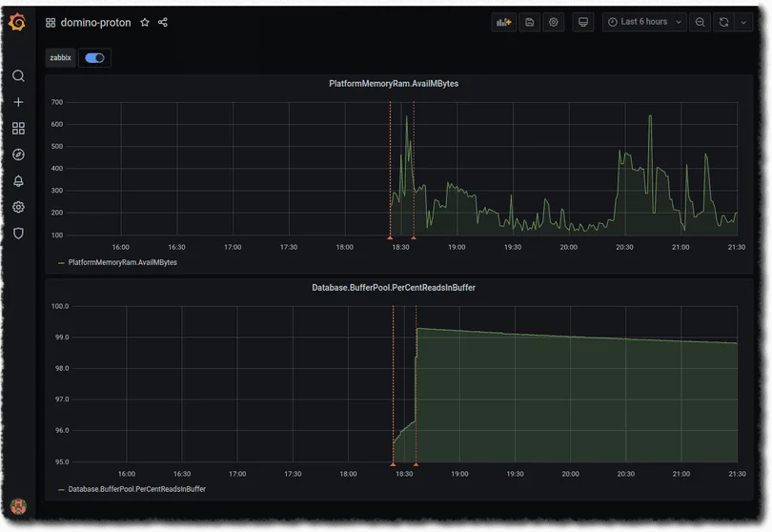The height and width of the screenshot is (532, 772).
Task: Click the create plus icon in sidebar
Action: (18, 102)
